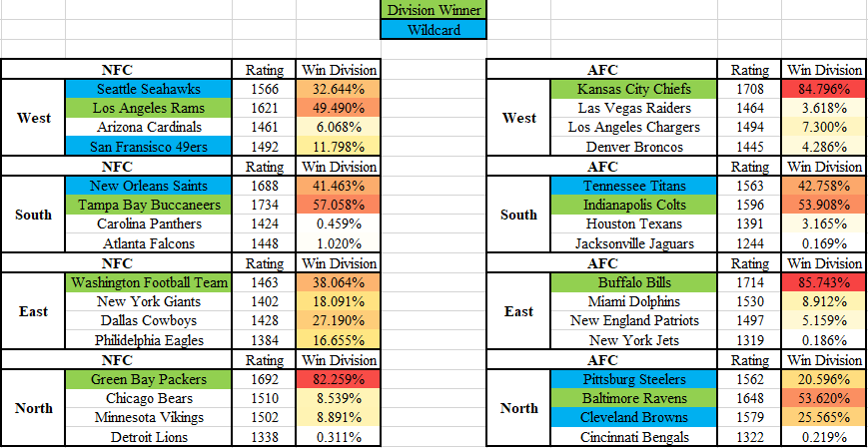Click the Tampa Bay Buccaneers team cell

148,205
